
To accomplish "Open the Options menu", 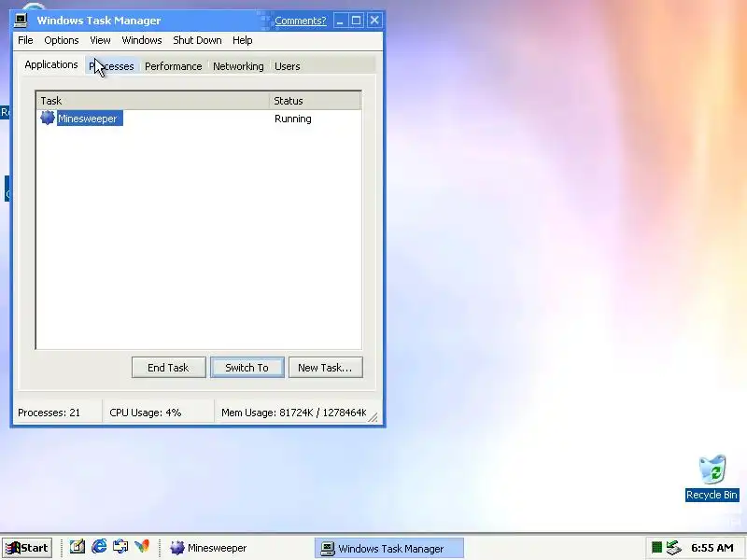I will pos(62,40).
